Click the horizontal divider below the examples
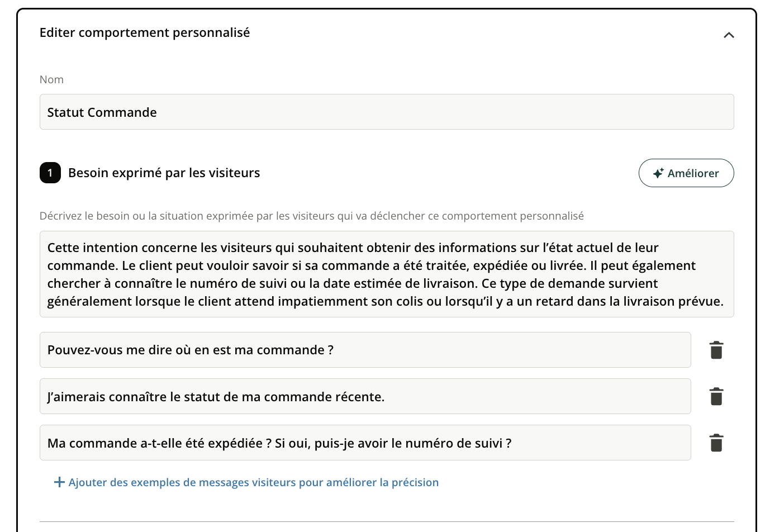The image size is (770, 532). pos(386,522)
